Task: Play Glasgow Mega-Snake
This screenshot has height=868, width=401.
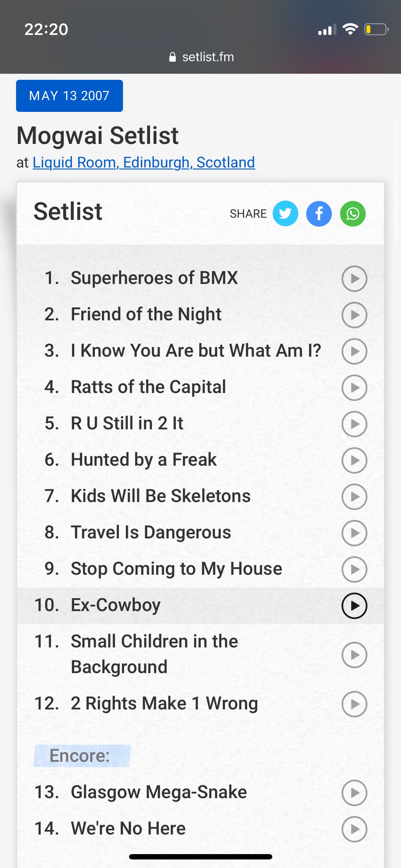Action: (354, 793)
